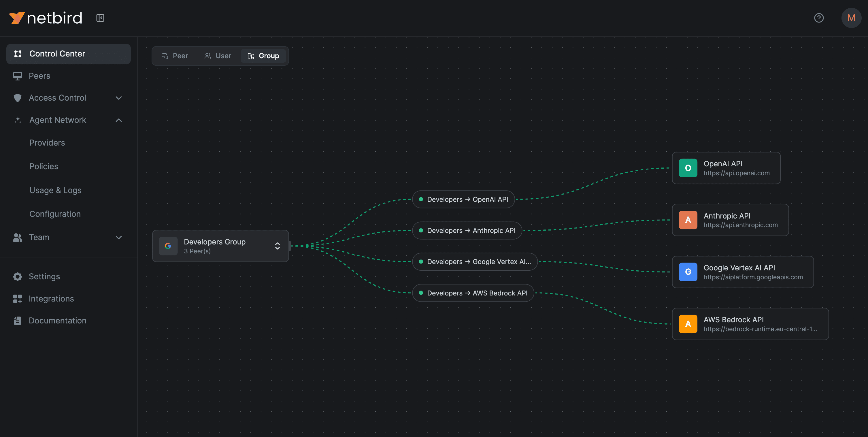Click the Peers monitor icon
Image resolution: width=868 pixels, height=437 pixels.
click(x=18, y=76)
